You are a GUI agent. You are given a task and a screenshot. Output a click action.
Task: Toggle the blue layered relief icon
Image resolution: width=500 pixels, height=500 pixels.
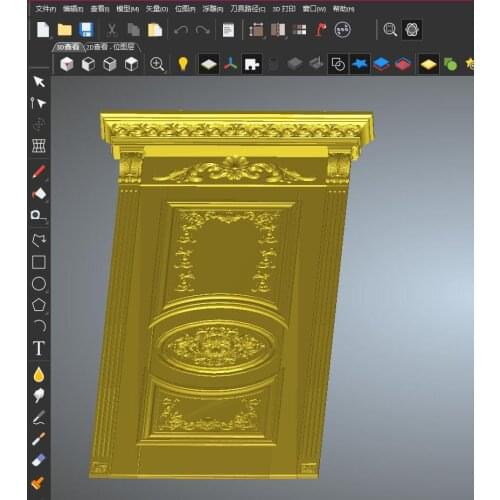381,64
